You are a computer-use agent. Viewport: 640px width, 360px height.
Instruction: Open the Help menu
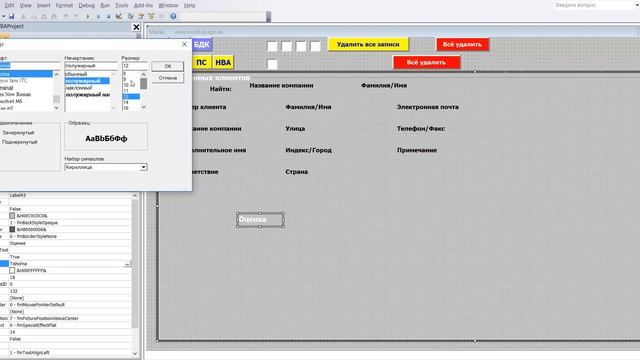(x=189, y=5)
